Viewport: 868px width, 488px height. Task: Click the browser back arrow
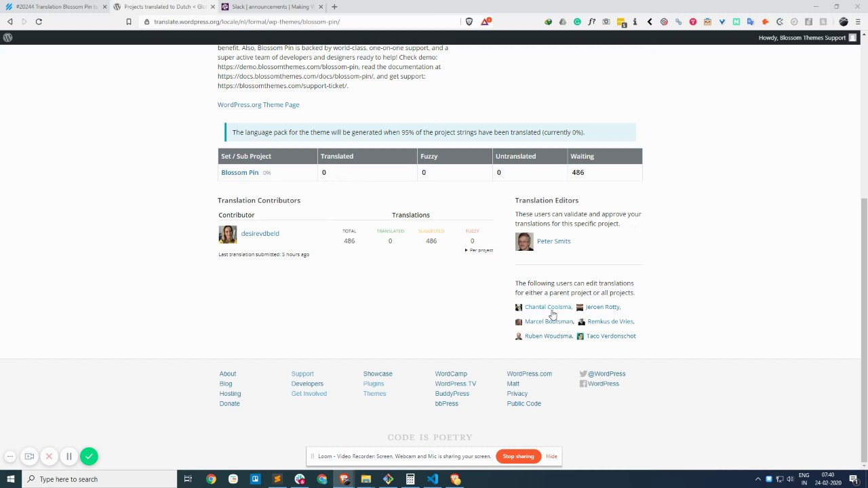click(10, 22)
